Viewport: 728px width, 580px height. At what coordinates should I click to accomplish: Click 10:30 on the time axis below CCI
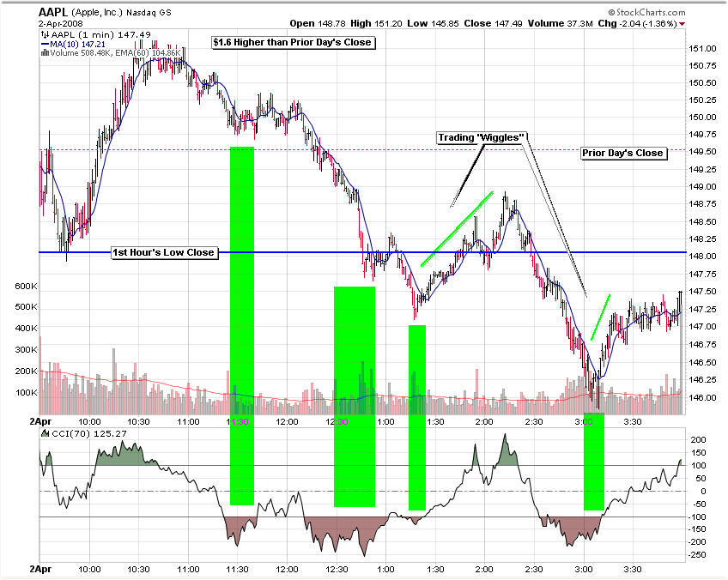138,570
